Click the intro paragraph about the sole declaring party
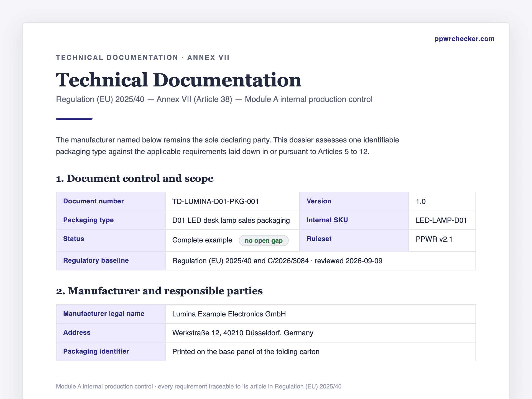 (x=227, y=146)
